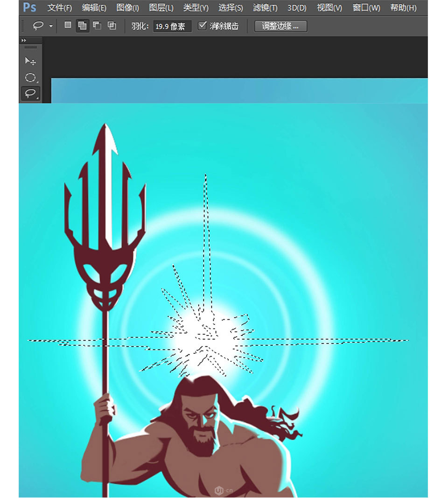Click the 调整边缘... button
The image size is (448, 498).
click(x=280, y=26)
